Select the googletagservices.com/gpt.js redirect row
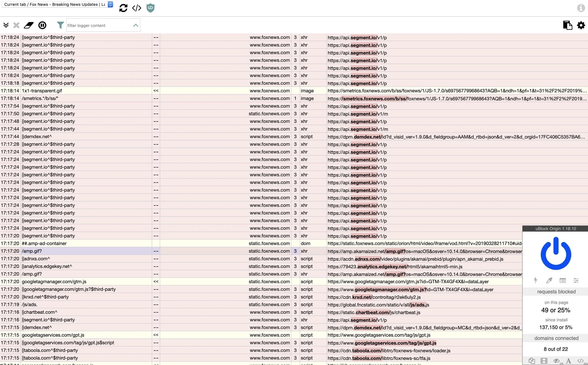The width and height of the screenshot is (588, 365). [261, 335]
